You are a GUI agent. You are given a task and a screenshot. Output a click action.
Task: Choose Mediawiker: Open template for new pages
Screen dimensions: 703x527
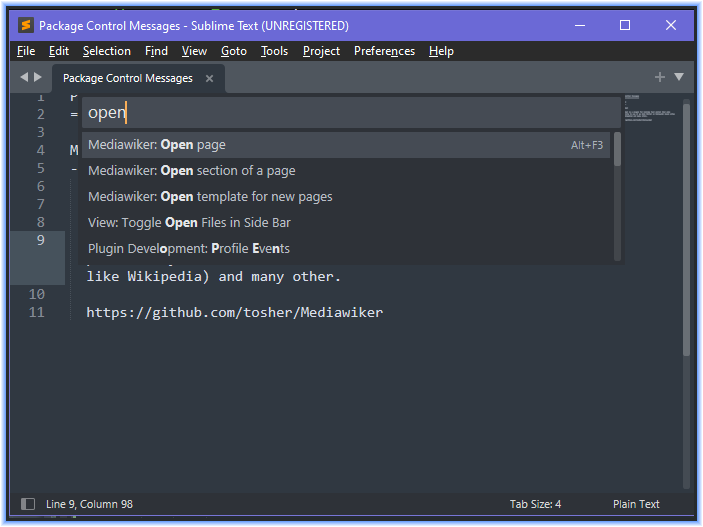(346, 197)
